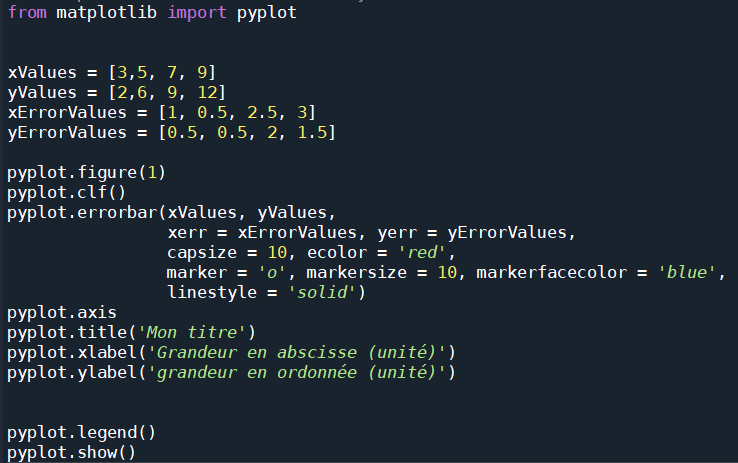Click the 'errorbar' function name
This screenshot has height=463, width=738.
117,213
